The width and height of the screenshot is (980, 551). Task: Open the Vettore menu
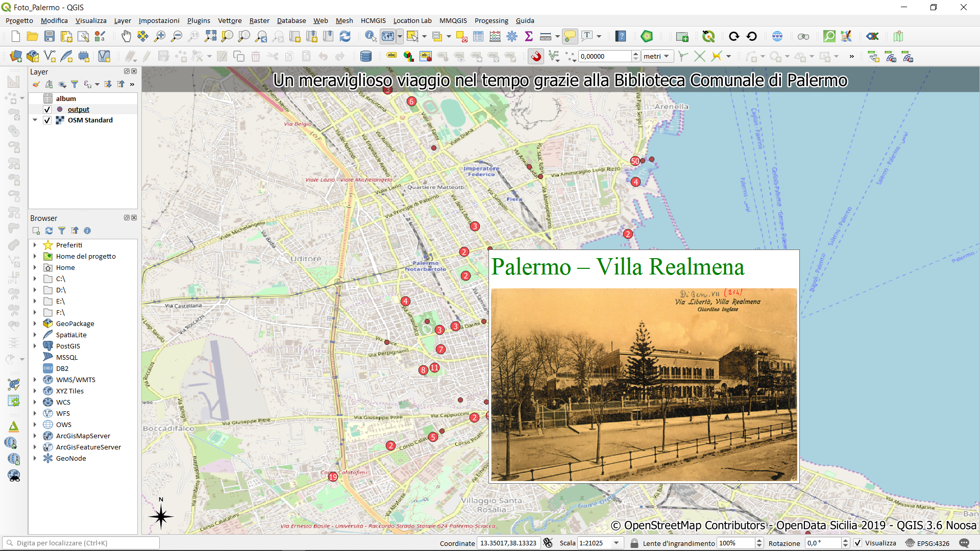[230, 20]
